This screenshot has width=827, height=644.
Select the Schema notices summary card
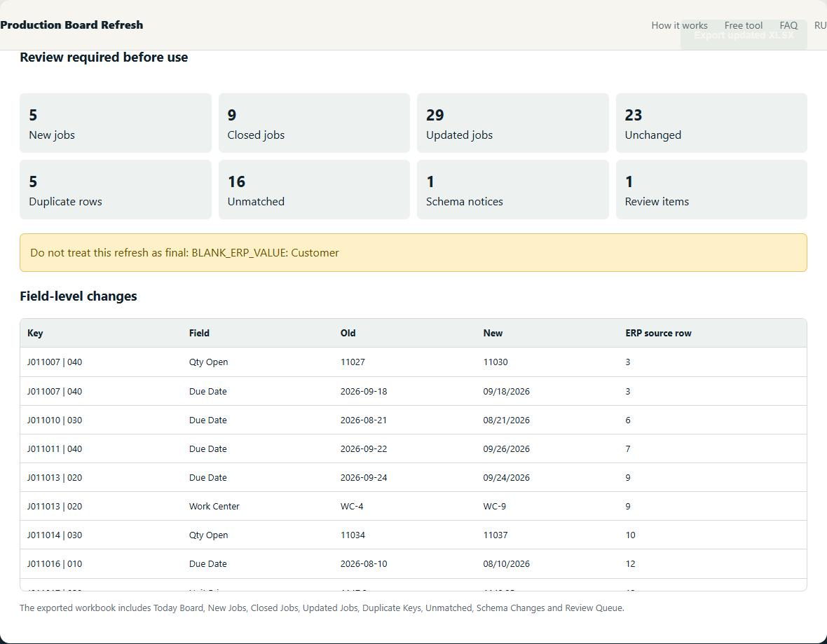(x=512, y=189)
